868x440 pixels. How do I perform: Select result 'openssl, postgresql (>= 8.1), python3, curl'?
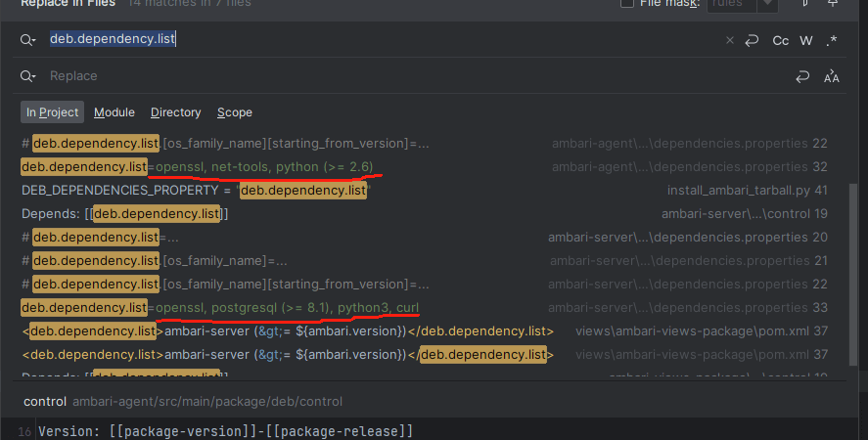[425, 307]
